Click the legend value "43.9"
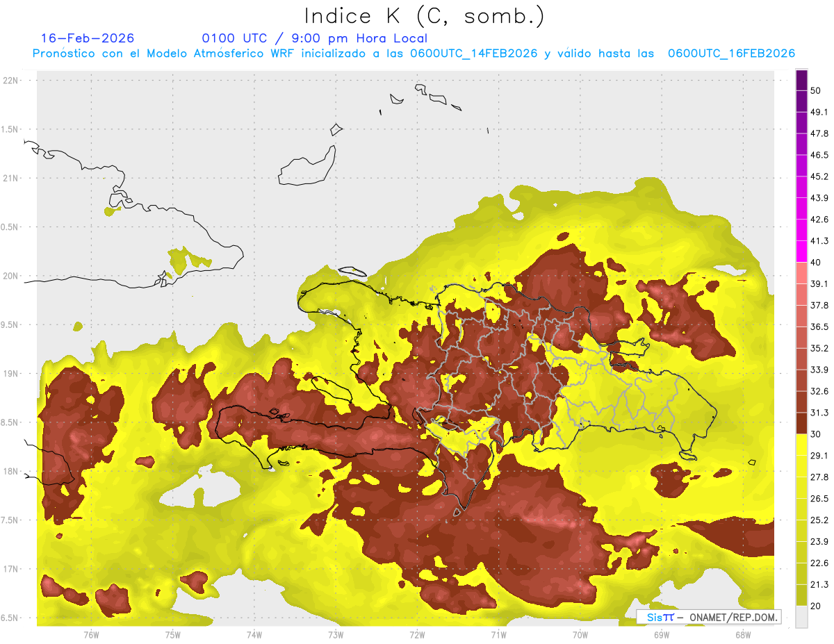834x644 pixels. tap(819, 198)
